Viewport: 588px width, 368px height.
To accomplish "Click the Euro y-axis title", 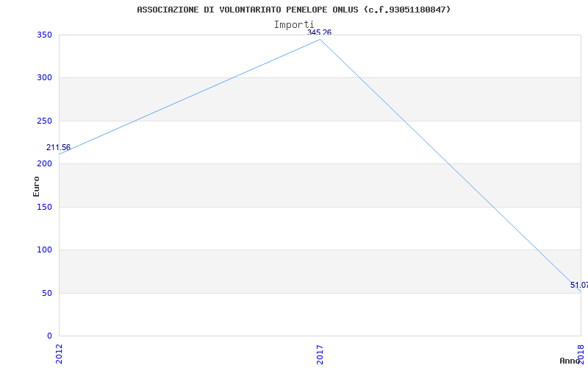I will (x=36, y=186).
